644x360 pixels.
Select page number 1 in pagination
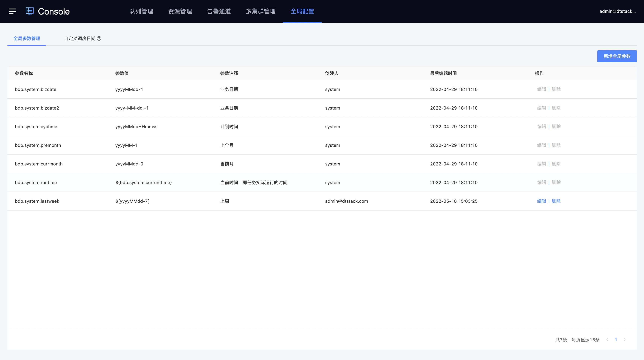[x=616, y=340]
